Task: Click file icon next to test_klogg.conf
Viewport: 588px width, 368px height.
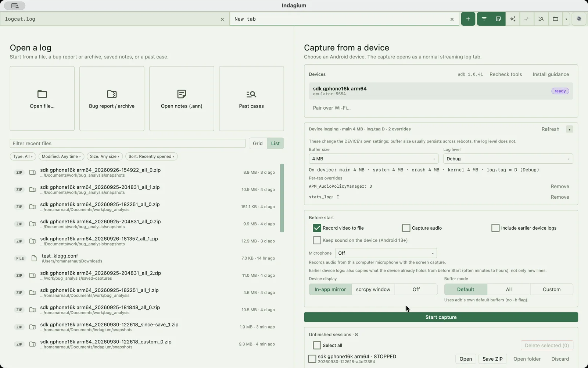Action: 34,258
